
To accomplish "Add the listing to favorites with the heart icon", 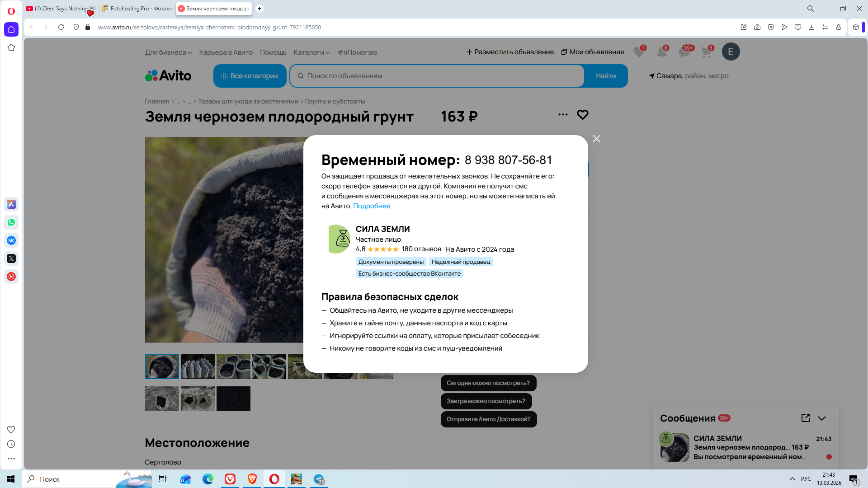I will (582, 115).
